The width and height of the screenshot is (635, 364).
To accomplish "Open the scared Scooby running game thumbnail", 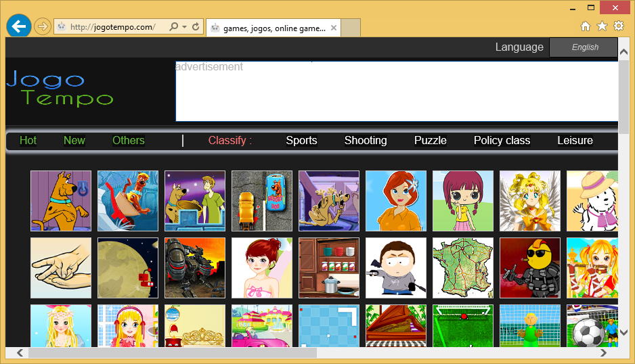I will point(329,201).
